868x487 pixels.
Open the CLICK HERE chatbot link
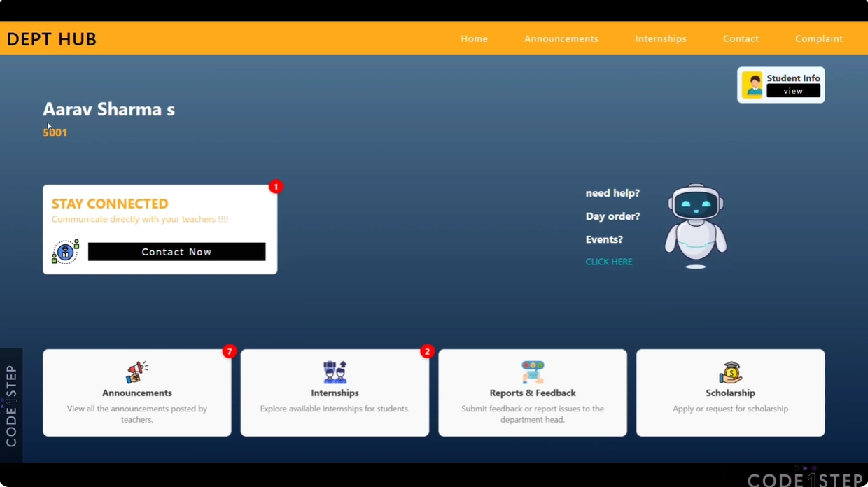pos(608,261)
